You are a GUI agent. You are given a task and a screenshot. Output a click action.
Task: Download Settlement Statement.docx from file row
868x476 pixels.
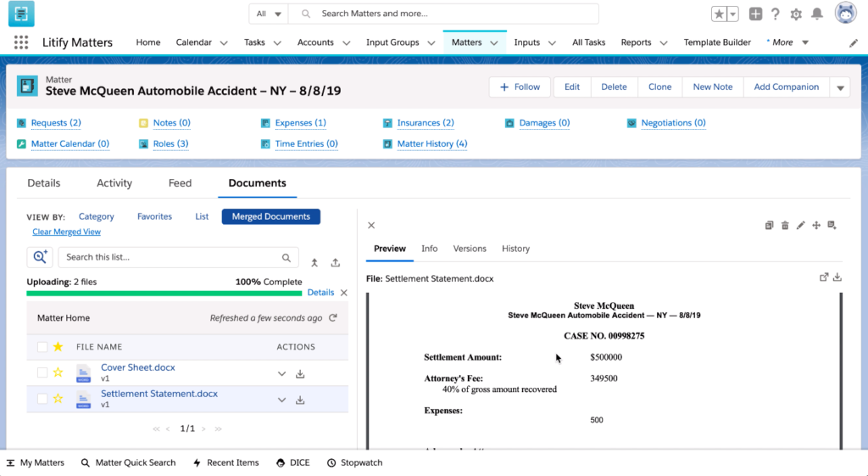click(x=300, y=400)
